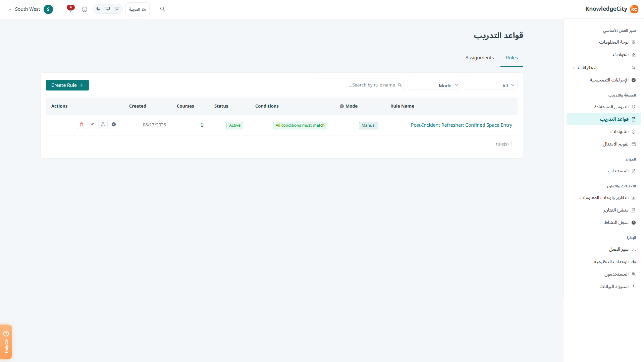644x362 pixels.
Task: Open the help question mark icon in the top bar
Action: (x=85, y=9)
